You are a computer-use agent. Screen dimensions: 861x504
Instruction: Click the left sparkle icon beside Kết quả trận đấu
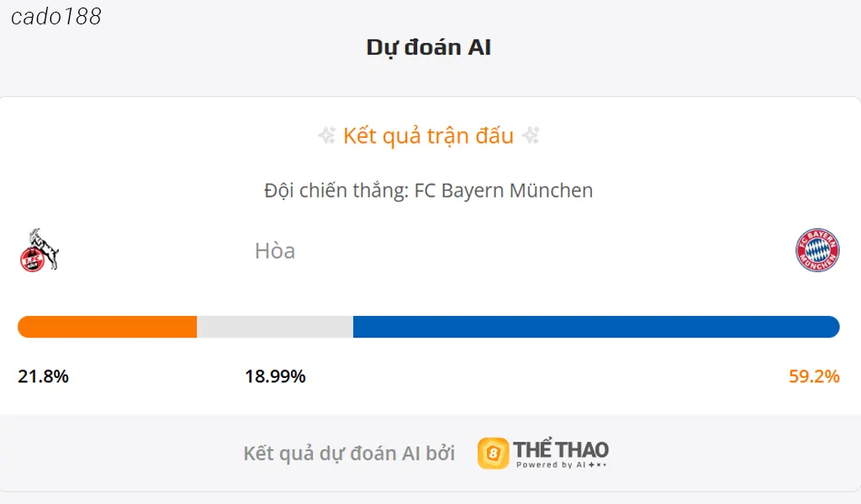(x=325, y=135)
